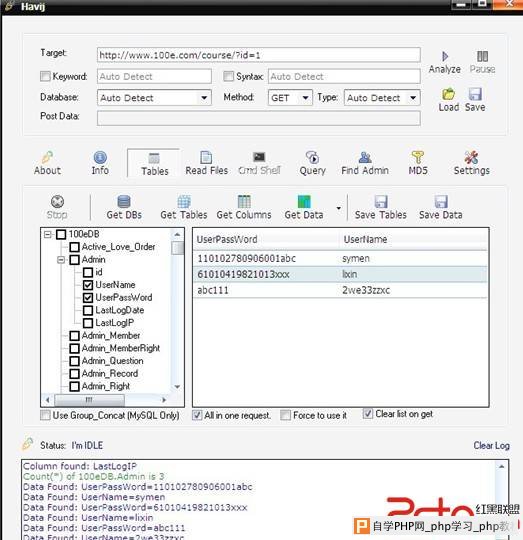Collapse the Admin table tree node
This screenshot has width=523, height=540.
click(x=61, y=260)
